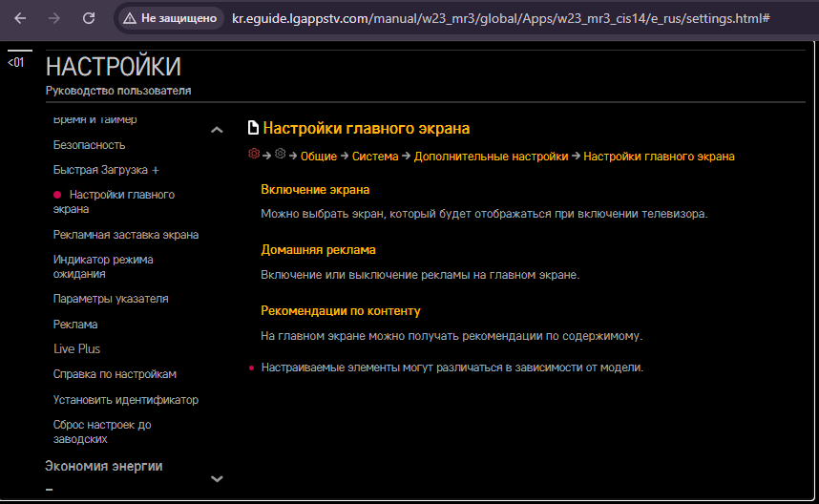Go to chapter '<01' in the left strip
Image resolution: width=819 pixels, height=504 pixels.
[x=16, y=63]
